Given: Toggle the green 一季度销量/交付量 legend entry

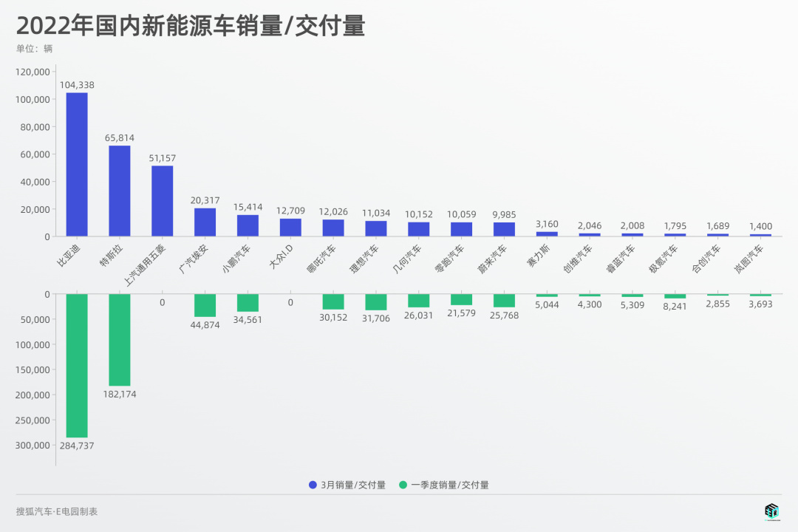Looking at the screenshot, I should tap(444, 485).
